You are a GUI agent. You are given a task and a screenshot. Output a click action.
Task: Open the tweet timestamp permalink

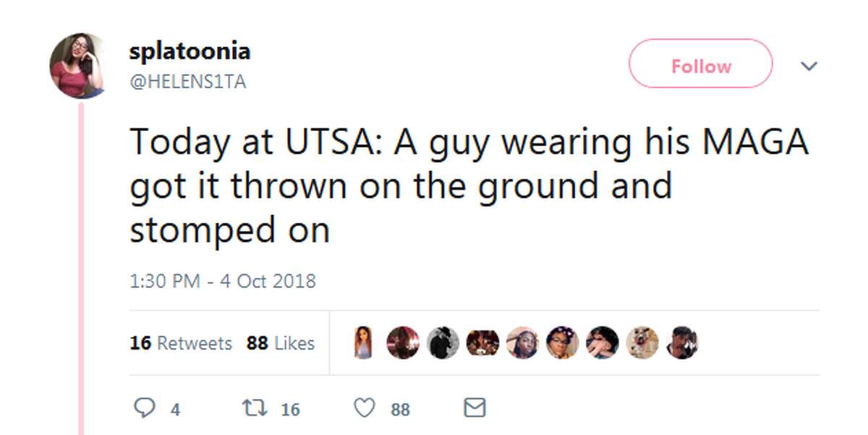click(223, 280)
